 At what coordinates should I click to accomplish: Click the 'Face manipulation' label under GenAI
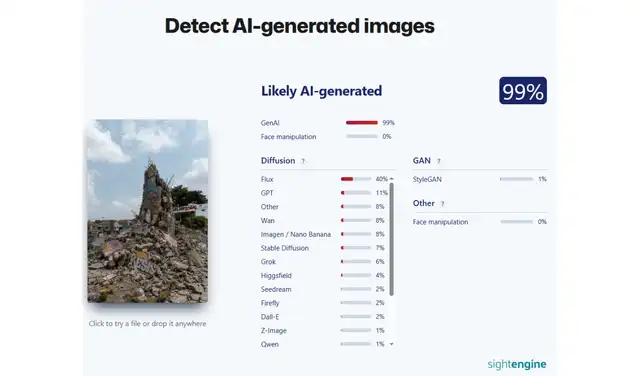(289, 137)
